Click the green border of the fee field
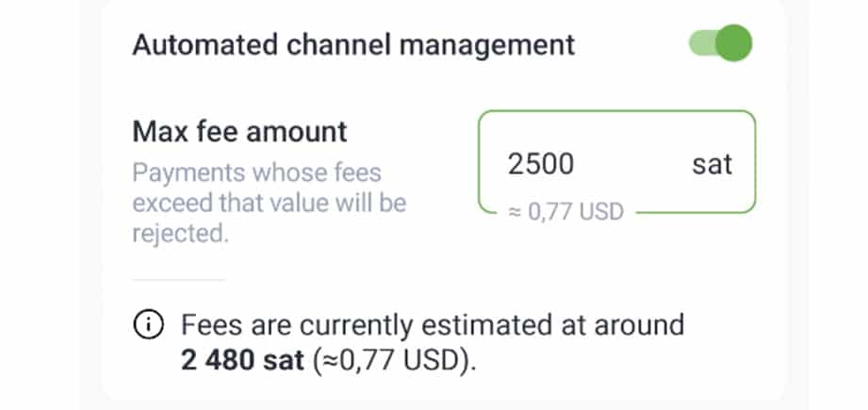Screen dimensions: 868x410 [x=616, y=112]
